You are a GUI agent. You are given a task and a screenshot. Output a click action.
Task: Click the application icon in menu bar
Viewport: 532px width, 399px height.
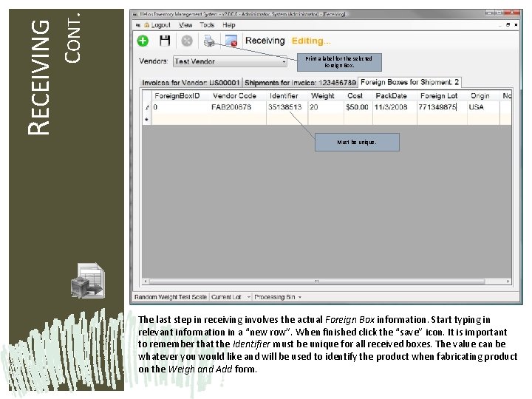click(138, 25)
